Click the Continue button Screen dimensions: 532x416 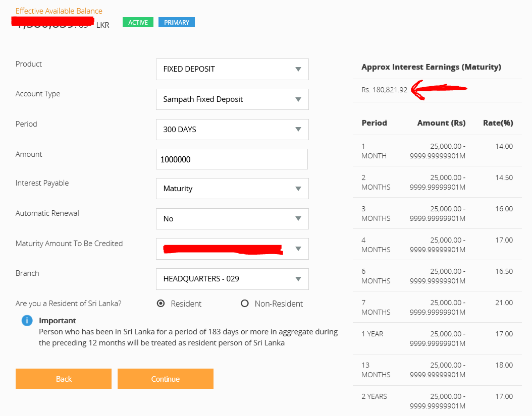click(165, 379)
